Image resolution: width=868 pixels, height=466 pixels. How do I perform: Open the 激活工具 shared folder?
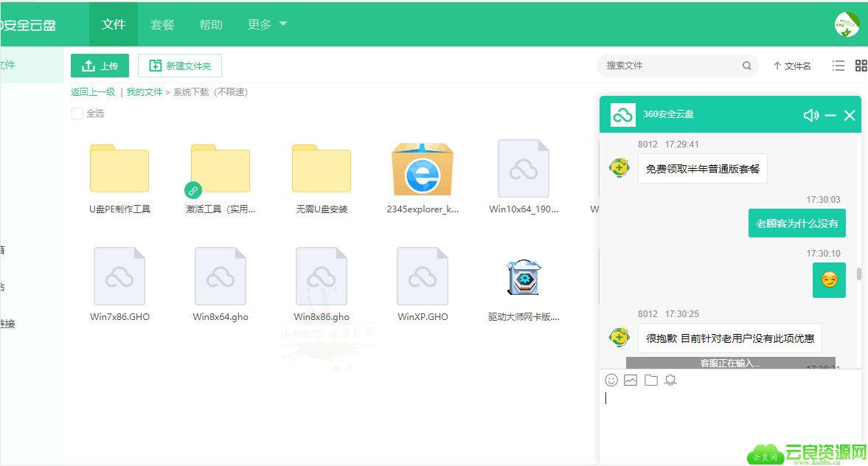click(x=221, y=168)
